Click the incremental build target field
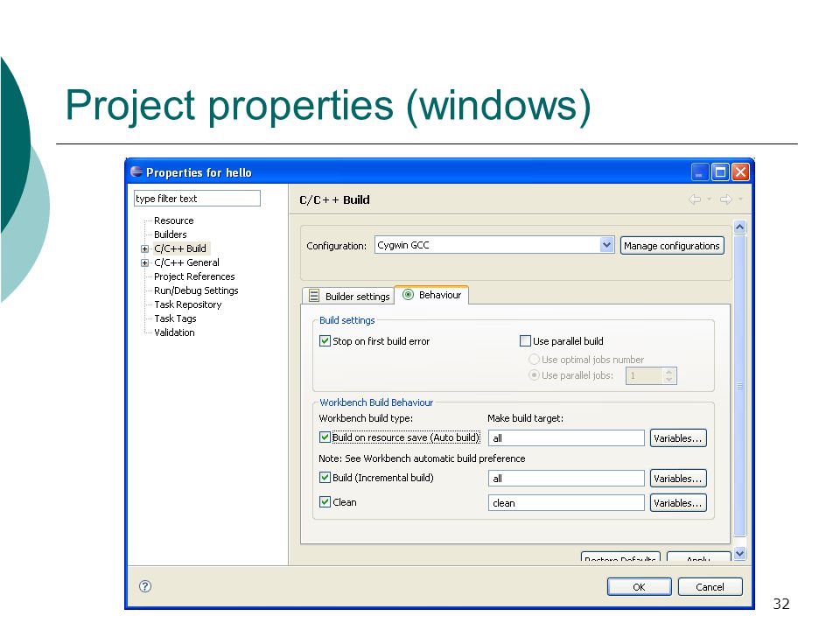Screen dimensions: 840x630 (566, 478)
